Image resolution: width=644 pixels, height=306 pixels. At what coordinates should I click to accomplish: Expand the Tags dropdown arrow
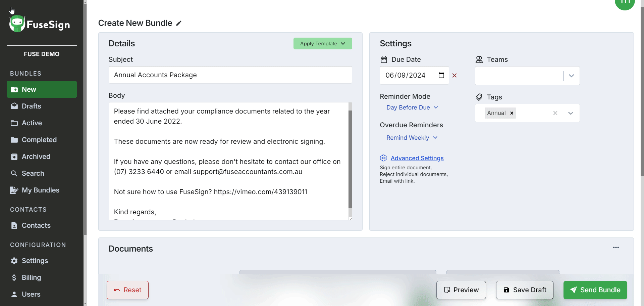571,113
